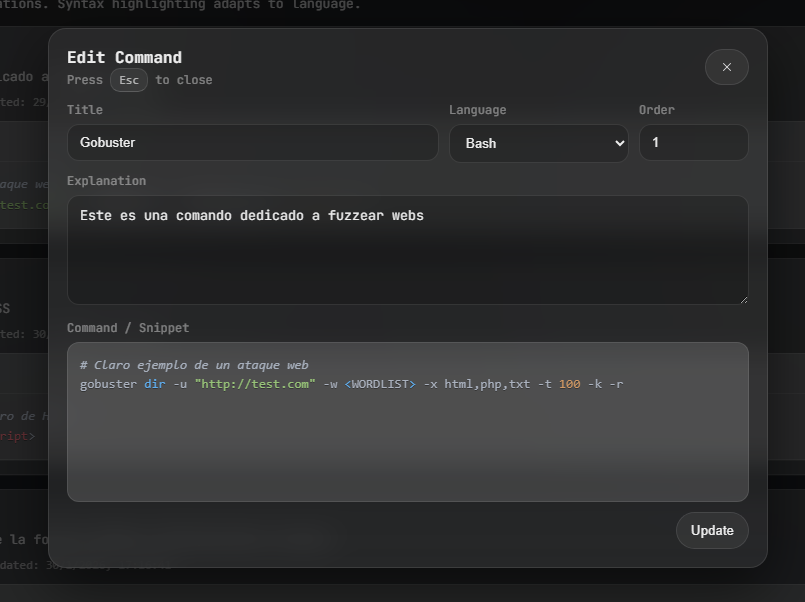
Task: Click the Title field containing Gobuster
Action: [x=252, y=143]
